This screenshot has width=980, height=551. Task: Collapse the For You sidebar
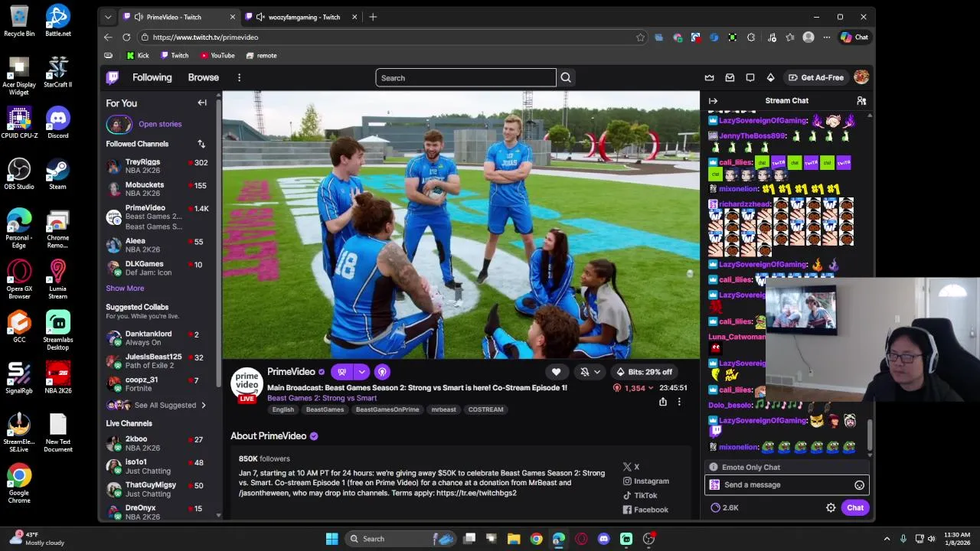click(202, 103)
